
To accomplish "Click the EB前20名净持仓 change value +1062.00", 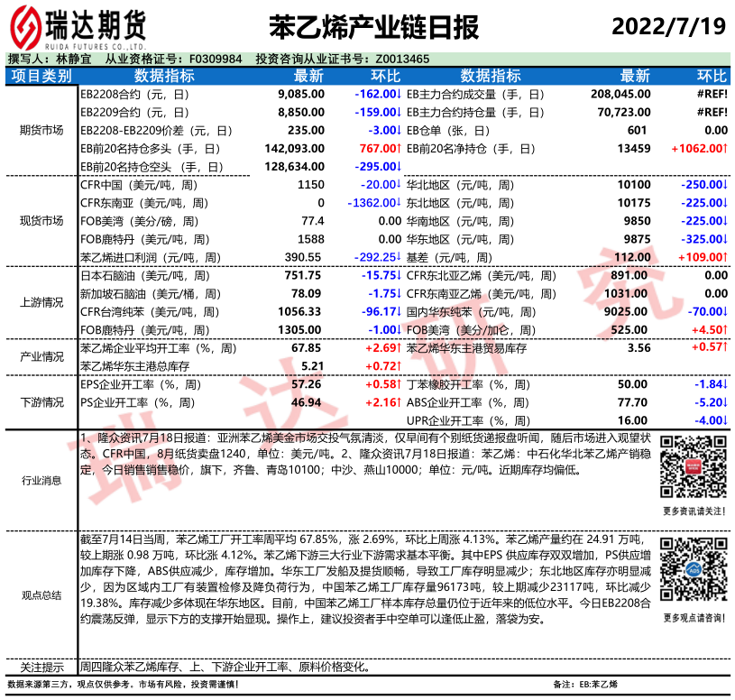I will tap(699, 148).
